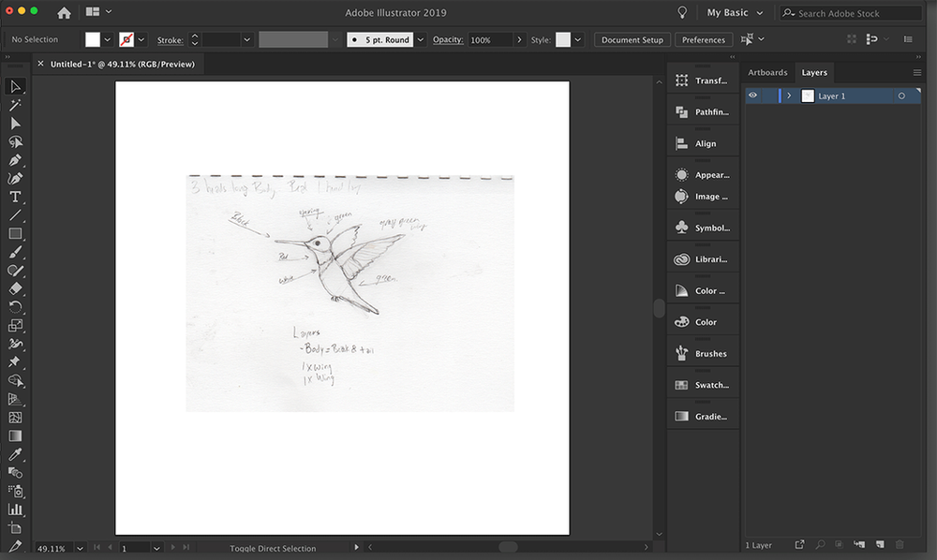Image resolution: width=937 pixels, height=560 pixels.
Task: Expand Layer 1 sublayers chevron
Action: (x=789, y=96)
